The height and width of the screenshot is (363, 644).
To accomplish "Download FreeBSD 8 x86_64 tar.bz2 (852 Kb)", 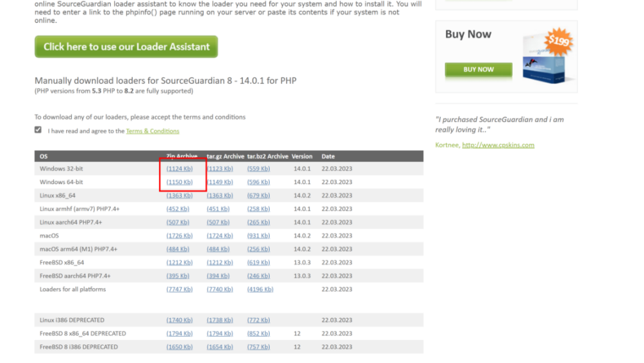I will click(x=258, y=333).
